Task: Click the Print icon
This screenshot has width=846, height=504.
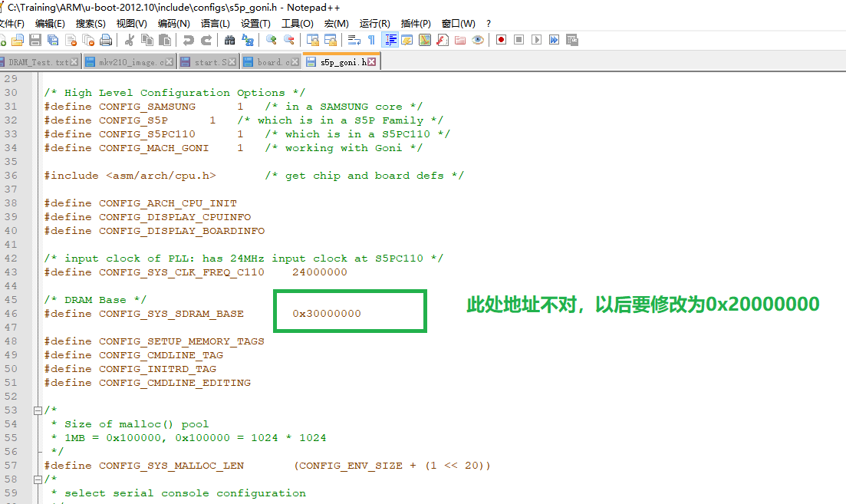Action: pos(107,40)
